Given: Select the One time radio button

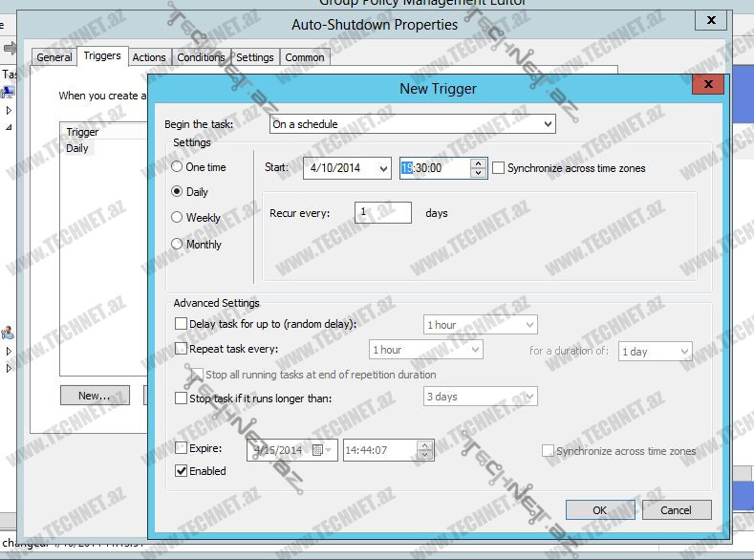Looking at the screenshot, I should click(x=177, y=167).
